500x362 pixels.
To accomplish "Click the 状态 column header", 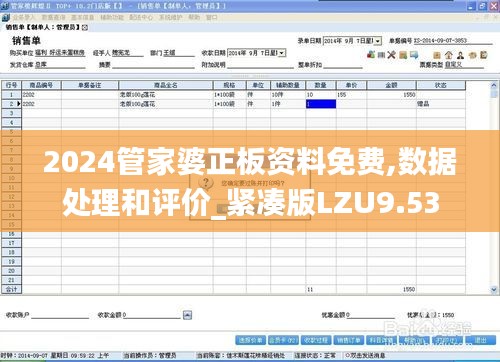I will 441,85.
